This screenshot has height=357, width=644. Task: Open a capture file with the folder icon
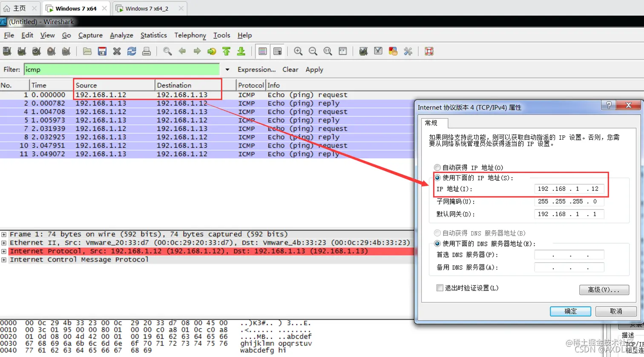[87, 52]
